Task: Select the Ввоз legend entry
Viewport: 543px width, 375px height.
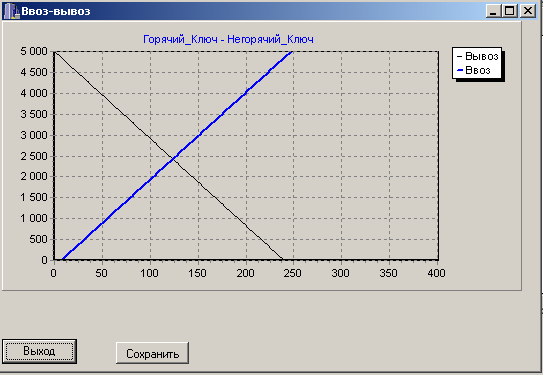Action: click(473, 70)
